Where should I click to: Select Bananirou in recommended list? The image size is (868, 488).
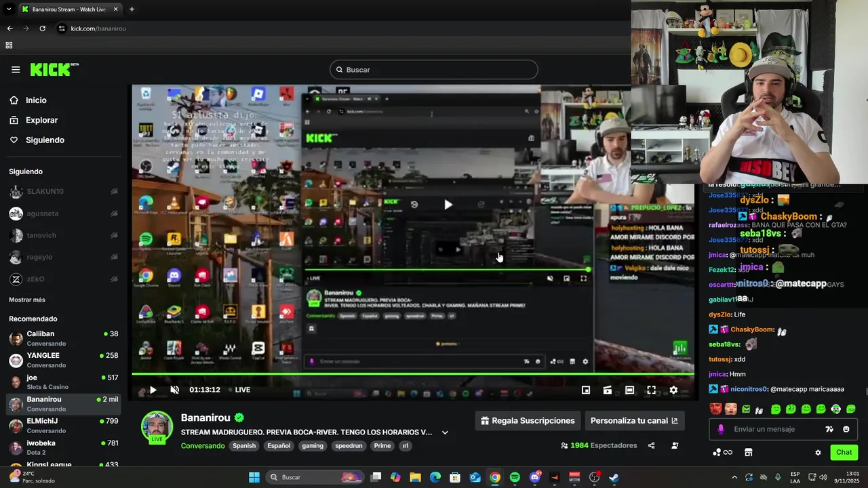(64, 404)
